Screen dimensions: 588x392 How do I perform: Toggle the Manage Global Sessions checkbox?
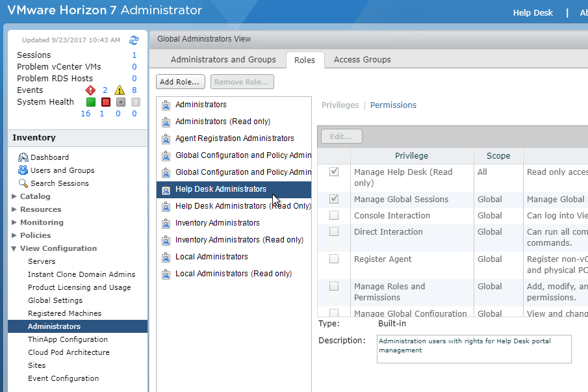click(334, 199)
